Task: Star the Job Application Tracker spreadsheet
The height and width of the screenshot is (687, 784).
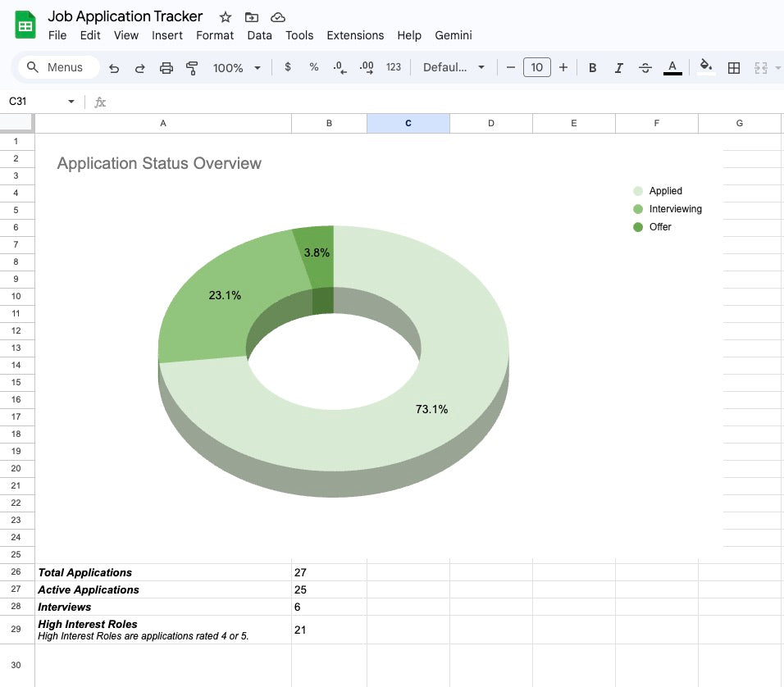Action: (223, 16)
